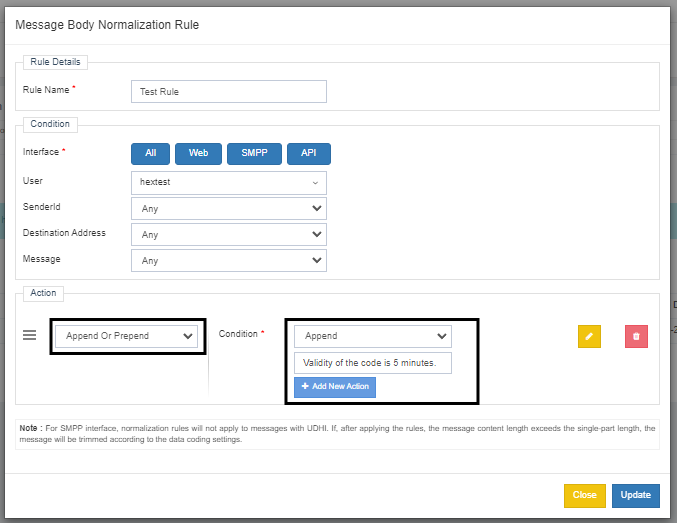Screen dimensions: 677x523
Task: Click the Rule Name text field
Action: click(x=228, y=91)
